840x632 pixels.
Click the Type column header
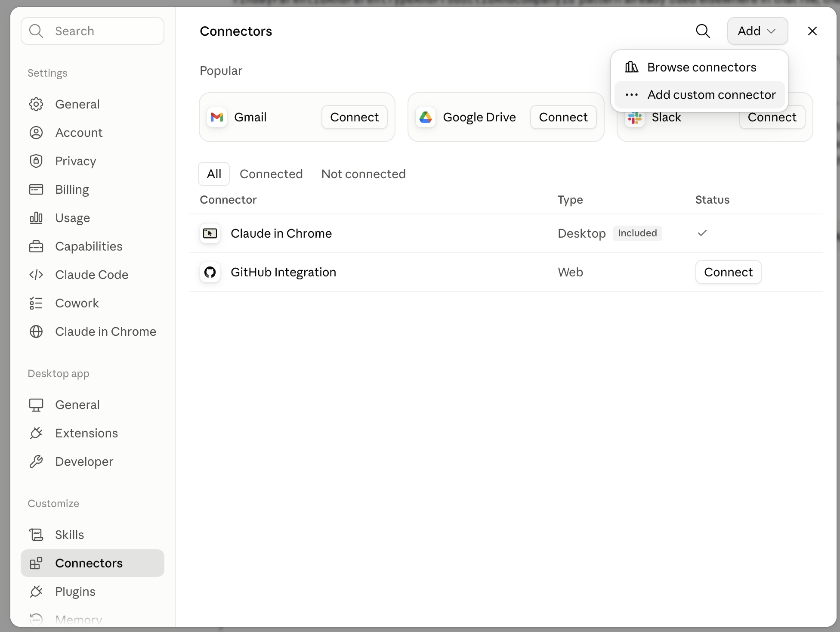(570, 200)
